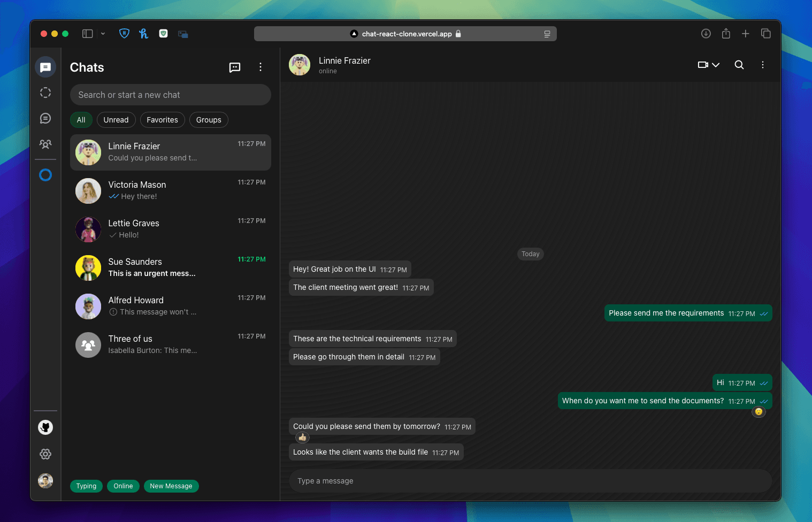
Task: Open the GitHub icon in left sidebar
Action: [x=45, y=427]
